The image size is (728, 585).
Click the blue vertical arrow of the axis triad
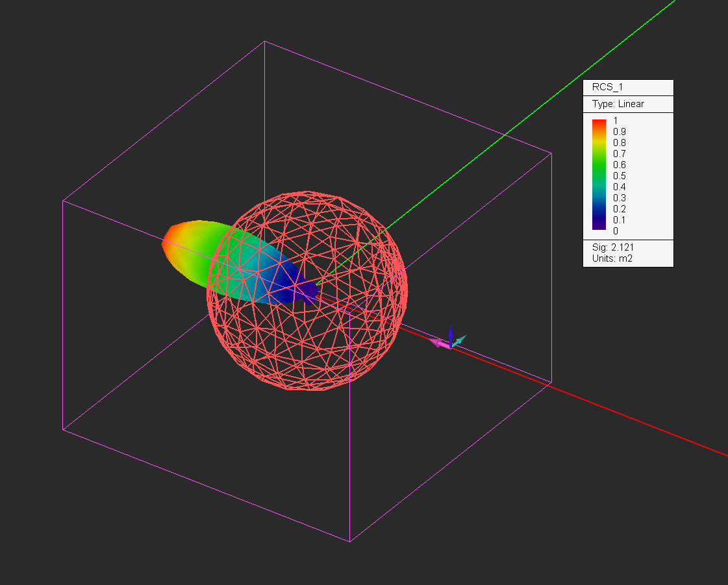click(x=450, y=334)
